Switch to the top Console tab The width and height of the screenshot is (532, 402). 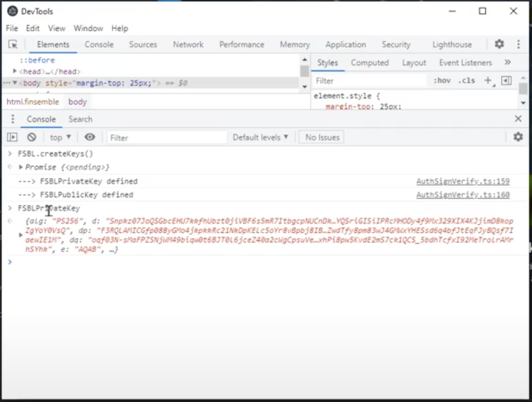tap(99, 44)
